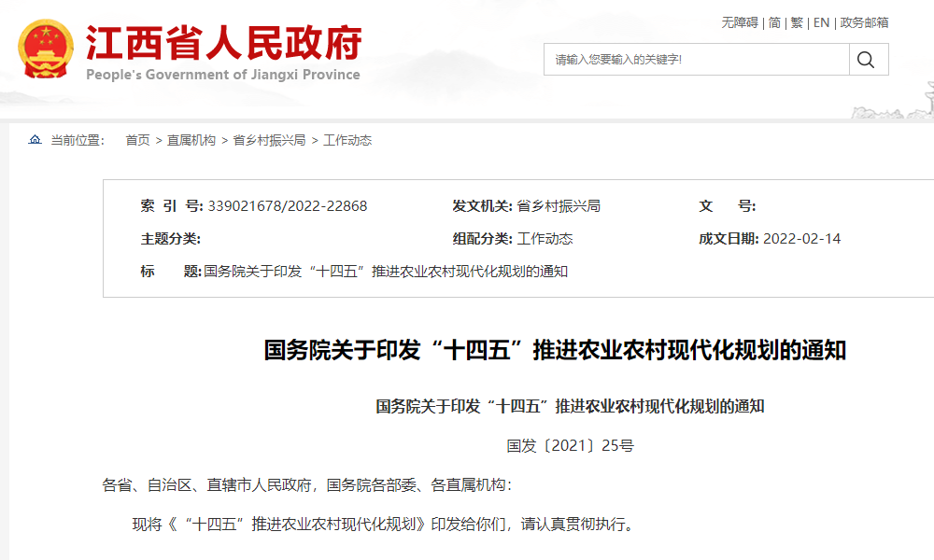This screenshot has height=560, width=934.
Task: Go to 首页 in breadcrumb
Action: [x=137, y=140]
